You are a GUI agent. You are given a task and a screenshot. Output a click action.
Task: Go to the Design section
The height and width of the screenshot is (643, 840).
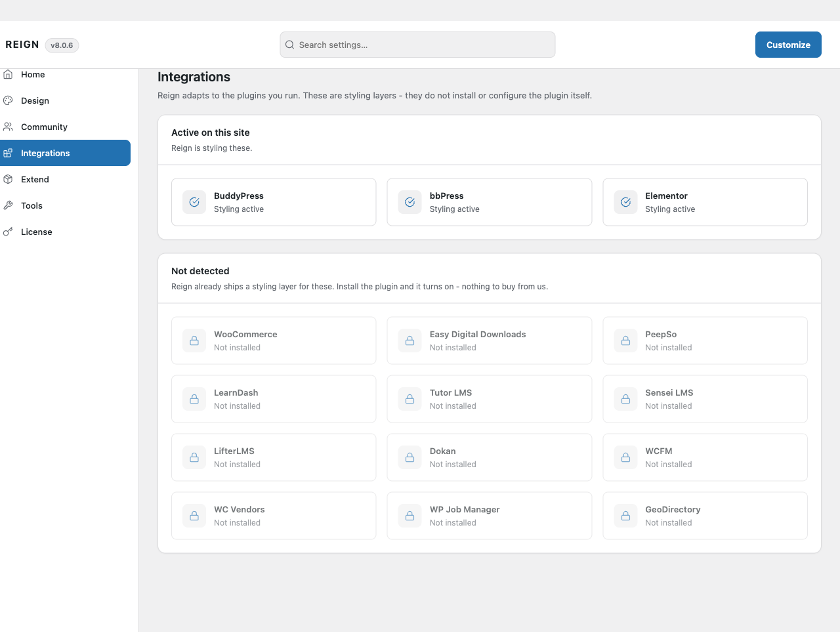65,100
